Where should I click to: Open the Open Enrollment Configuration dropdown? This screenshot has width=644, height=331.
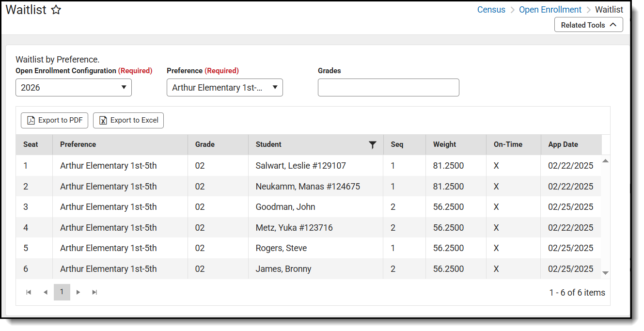pyautogui.click(x=74, y=88)
